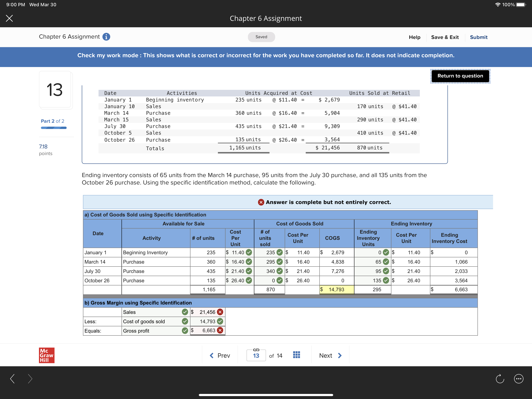Tap the browser reload icon

click(x=500, y=379)
